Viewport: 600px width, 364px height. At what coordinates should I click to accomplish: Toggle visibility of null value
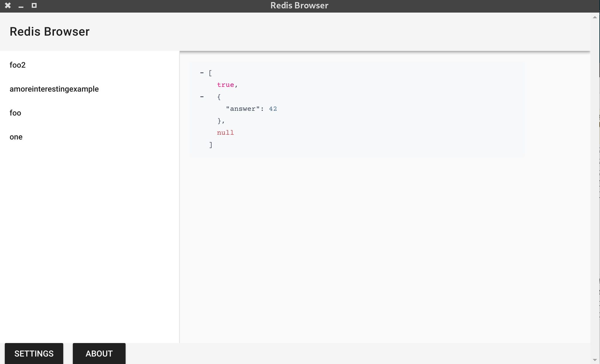pos(225,132)
